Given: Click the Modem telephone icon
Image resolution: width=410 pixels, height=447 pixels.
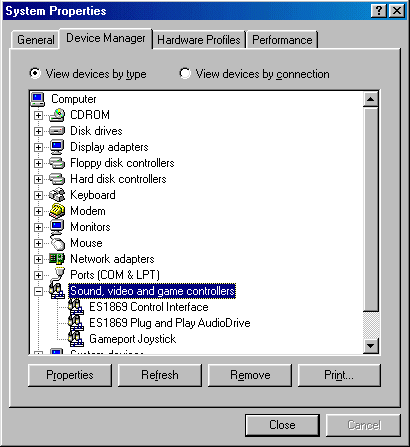Looking at the screenshot, I should pos(57,211).
